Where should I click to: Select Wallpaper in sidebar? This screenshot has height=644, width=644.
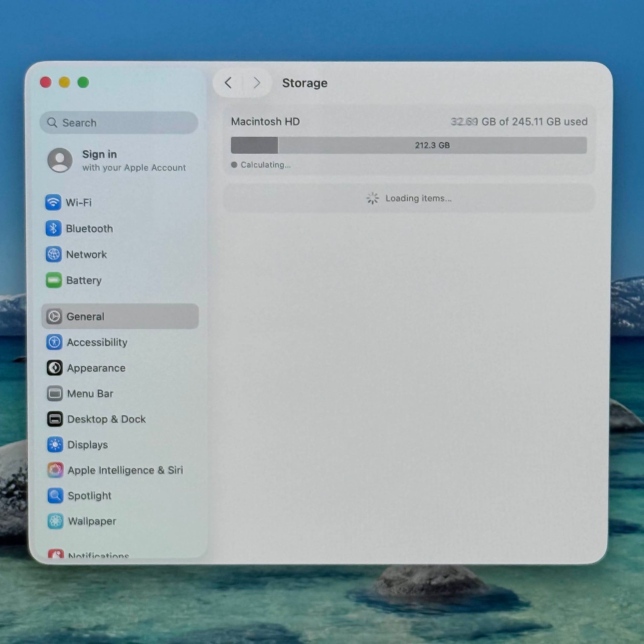[x=92, y=521]
